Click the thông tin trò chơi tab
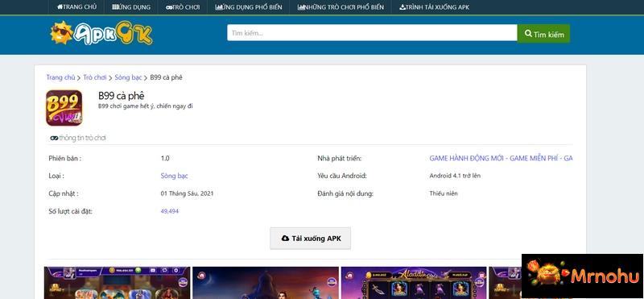 coord(77,138)
